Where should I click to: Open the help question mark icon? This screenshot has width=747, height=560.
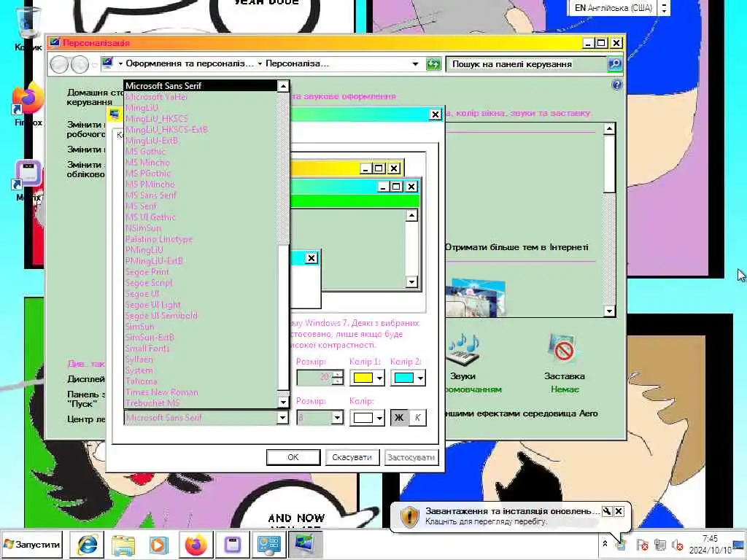[616, 85]
